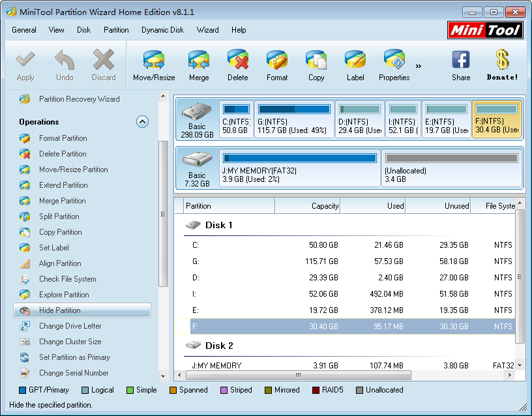532x416 pixels.
Task: Select the Unallocated 3.4 GB space block
Action: click(452, 168)
